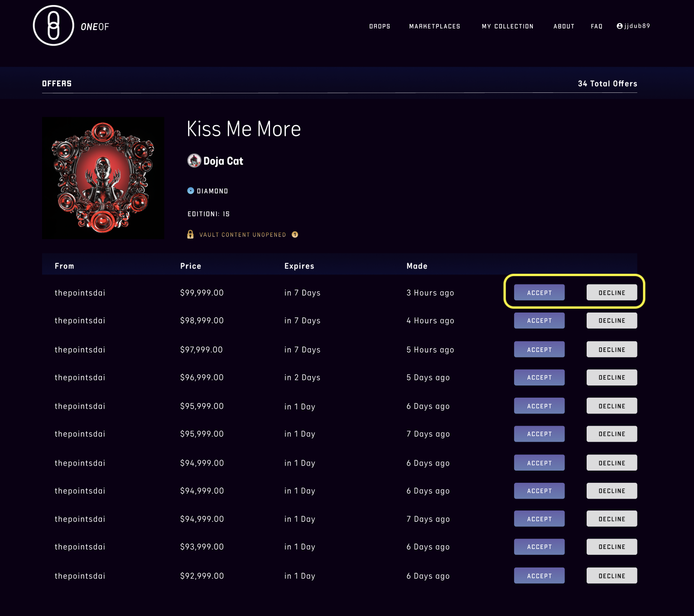The image size is (694, 616).
Task: Accept the $99,999.00 offer
Action: coord(540,293)
